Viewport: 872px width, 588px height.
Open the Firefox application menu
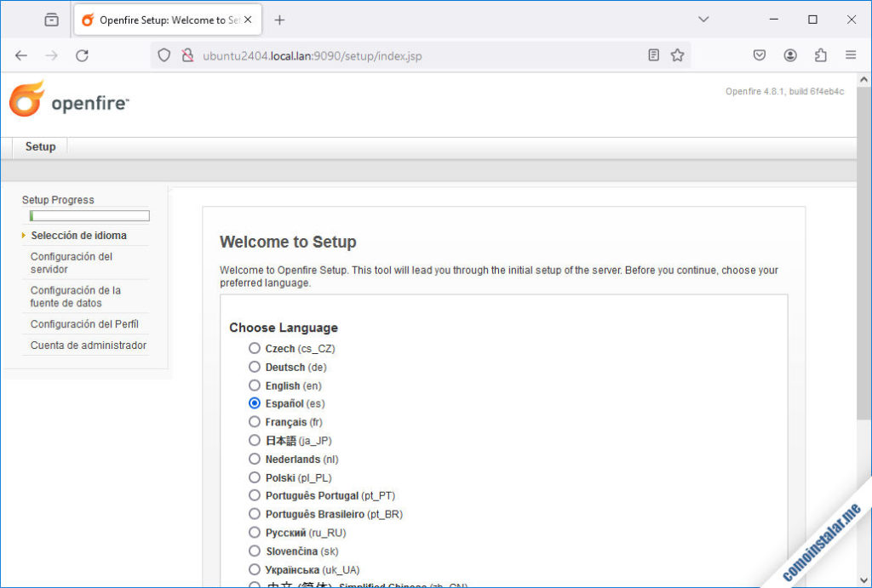pos(850,54)
